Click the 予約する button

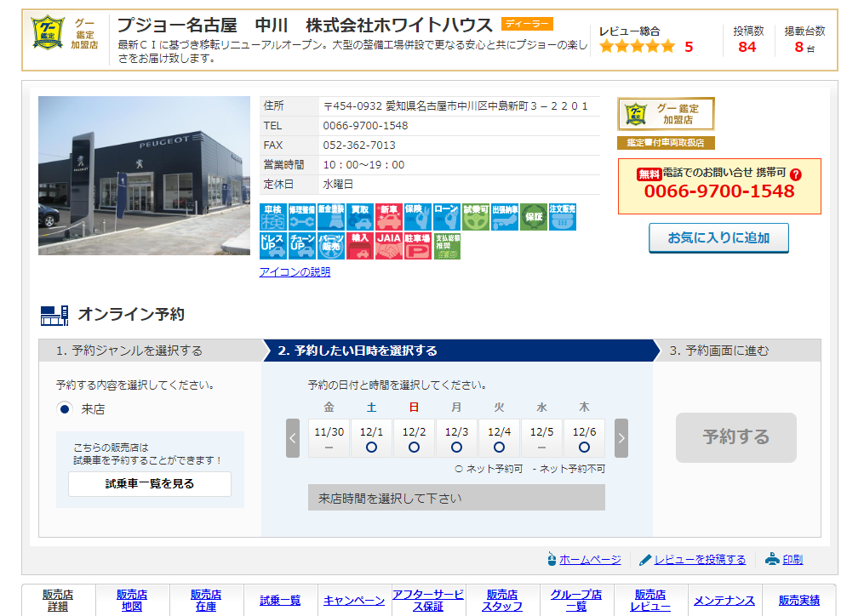(x=735, y=437)
